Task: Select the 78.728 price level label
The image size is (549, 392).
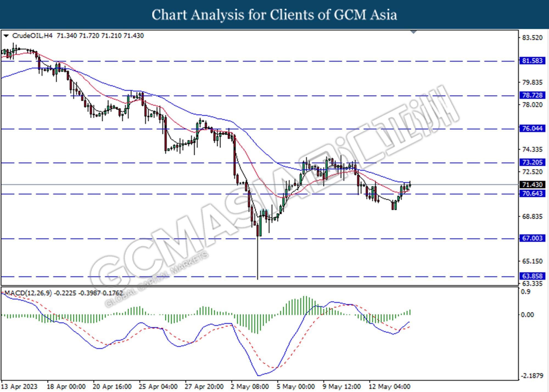Action: (532, 95)
